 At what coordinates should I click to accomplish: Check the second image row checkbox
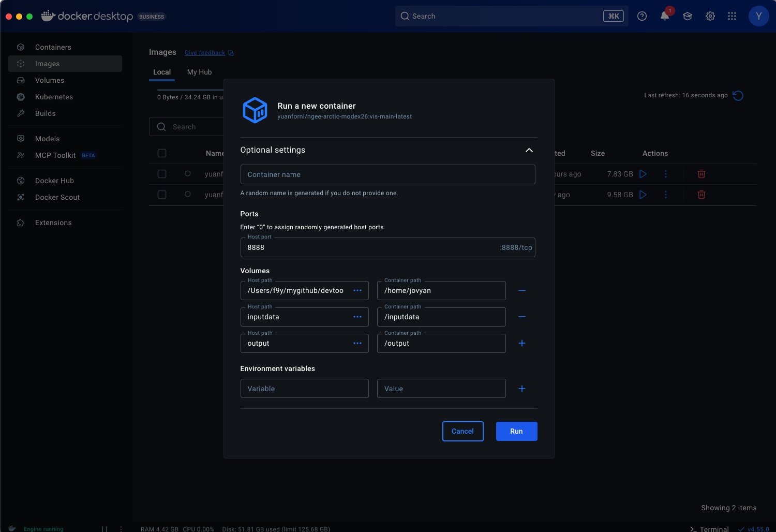pyautogui.click(x=162, y=195)
